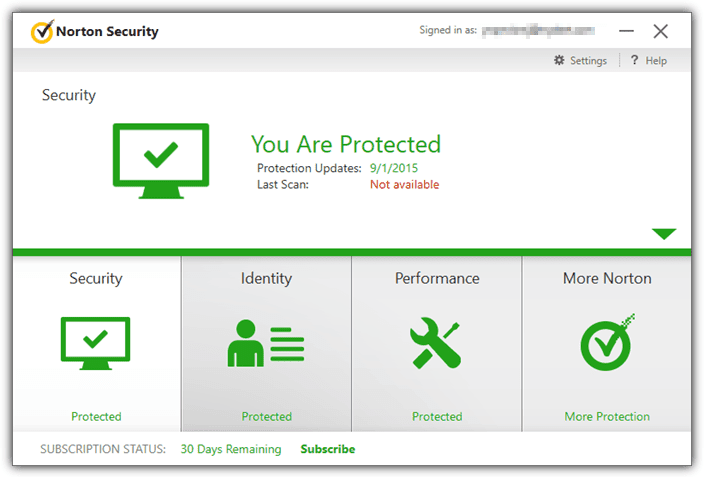
Task: Click the 9/1/2015 protection update date
Action: (394, 168)
